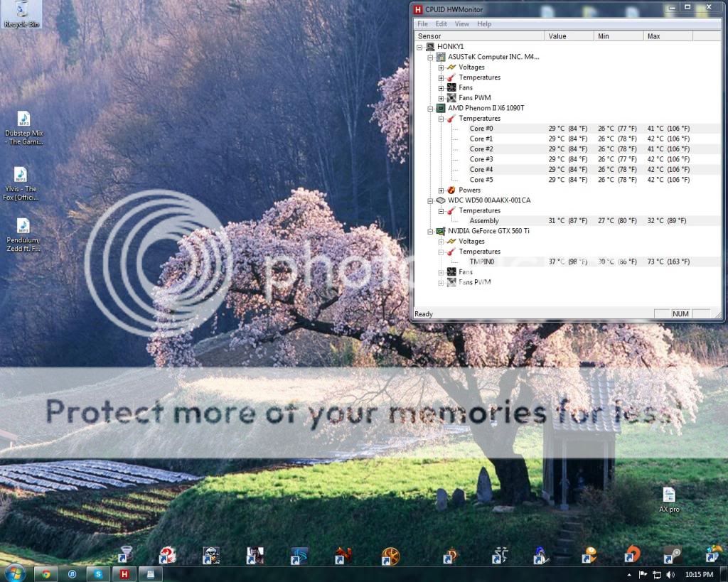Open Google Chrome from the taskbar
The width and height of the screenshot is (728, 582).
[x=46, y=574]
